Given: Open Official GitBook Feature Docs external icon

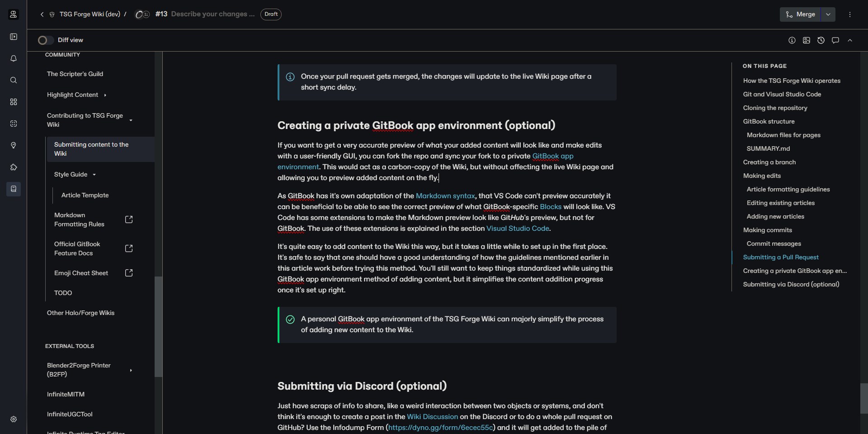Looking at the screenshot, I should click(129, 248).
